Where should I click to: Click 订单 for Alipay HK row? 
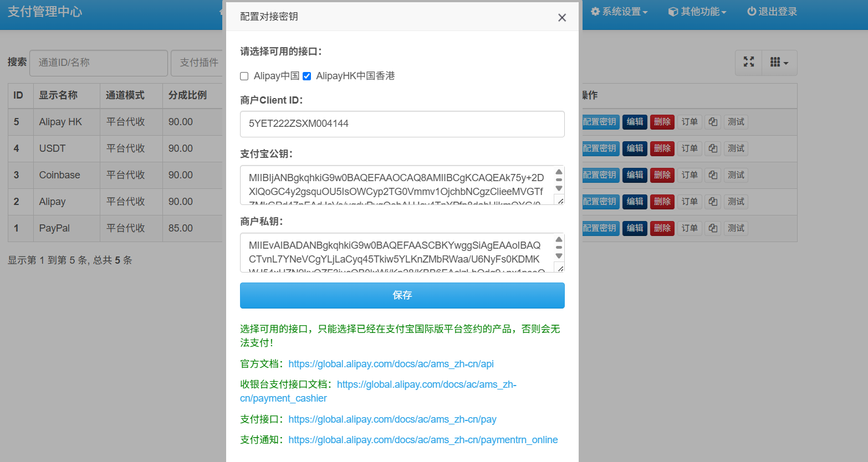tap(690, 122)
